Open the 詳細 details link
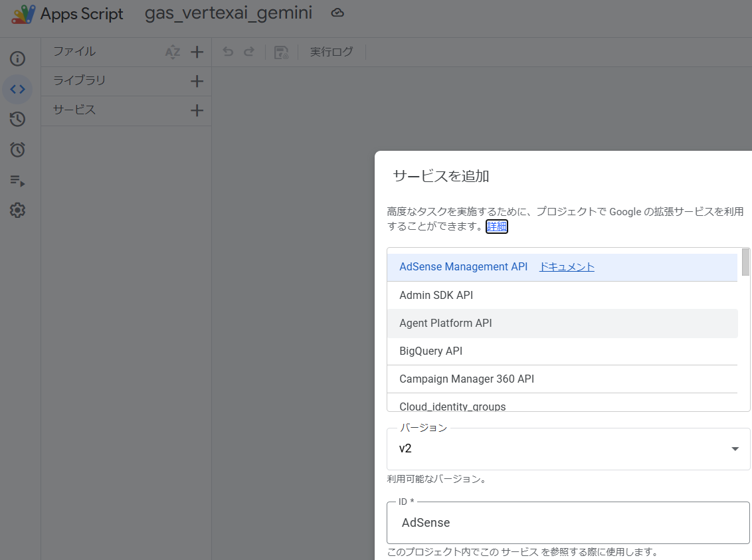The image size is (752, 560). coord(497,227)
